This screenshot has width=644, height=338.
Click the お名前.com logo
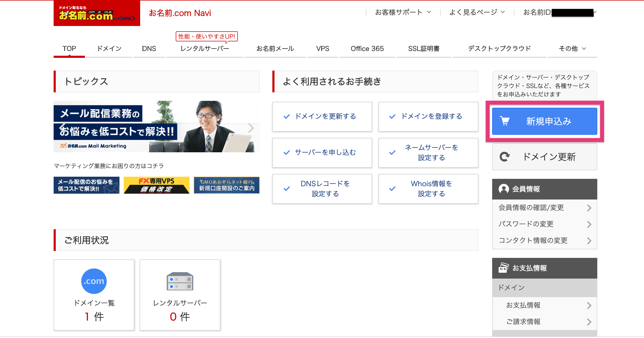(x=97, y=13)
